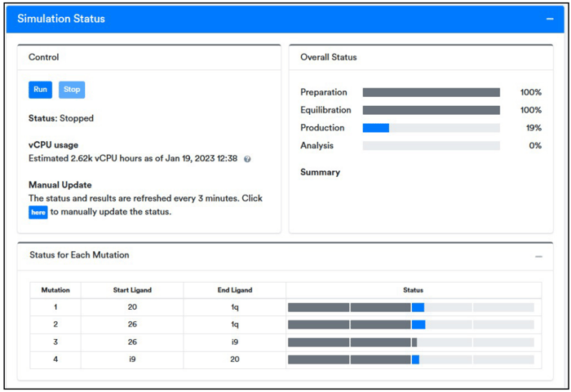Click the Equilibration progress bar

coord(432,110)
